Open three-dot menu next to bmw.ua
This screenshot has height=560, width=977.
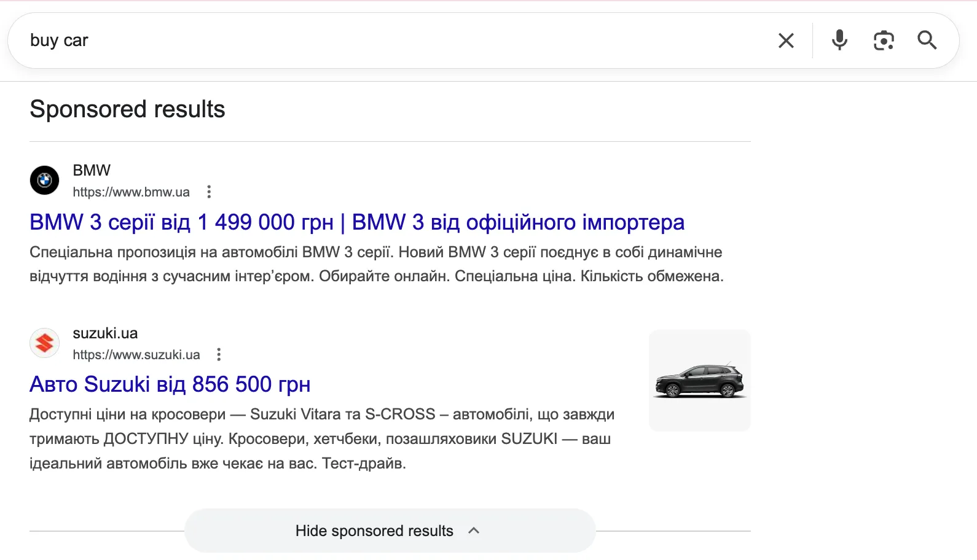pos(209,192)
